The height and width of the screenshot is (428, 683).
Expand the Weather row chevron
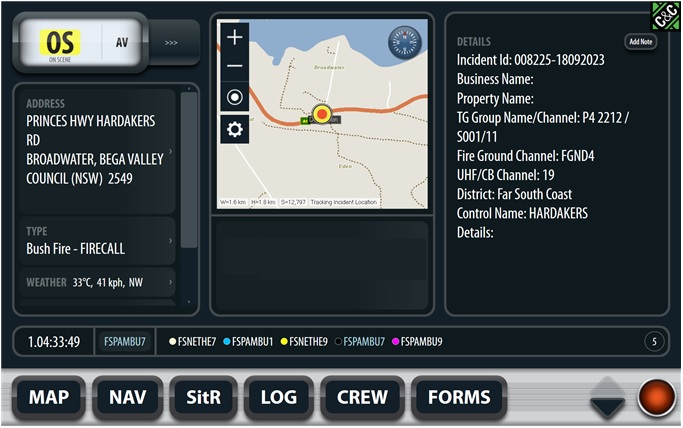(170, 282)
